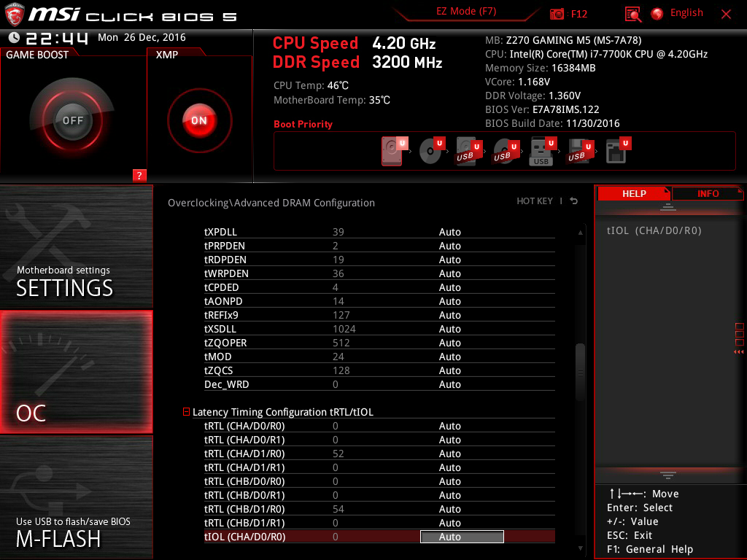
Task: Select the tXSDLL row
Action: pos(379,329)
